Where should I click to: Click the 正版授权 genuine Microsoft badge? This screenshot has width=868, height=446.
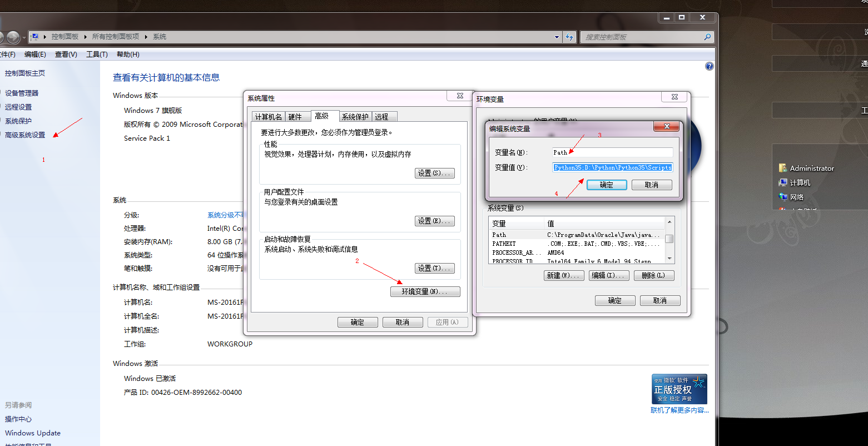coord(679,389)
